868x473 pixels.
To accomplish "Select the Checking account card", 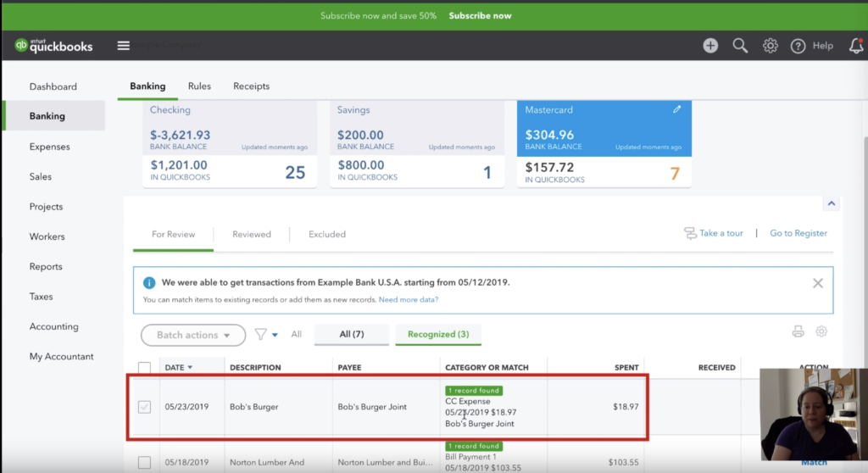I will [x=230, y=144].
